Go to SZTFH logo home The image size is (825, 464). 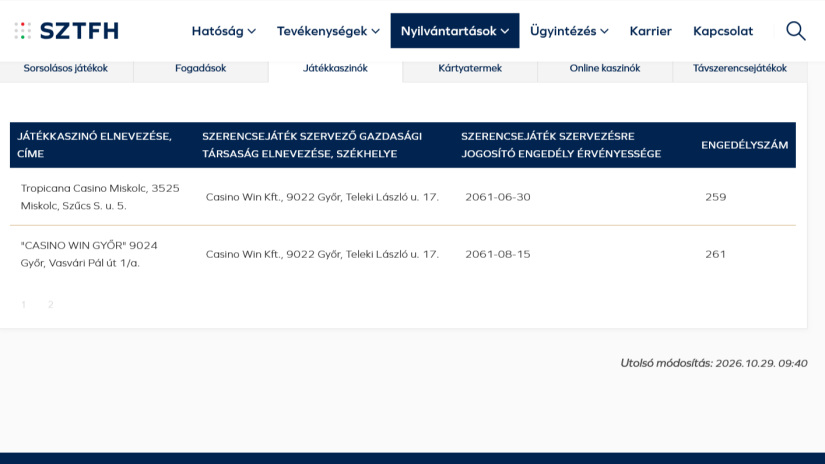66,31
